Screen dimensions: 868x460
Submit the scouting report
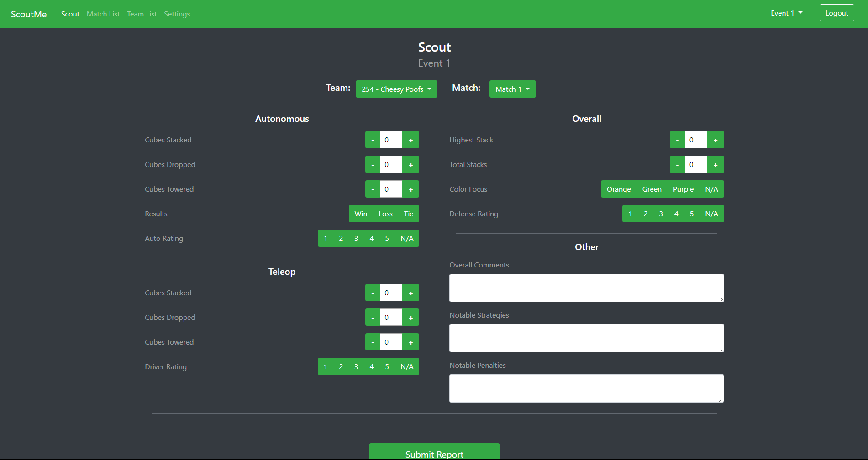[x=434, y=453]
